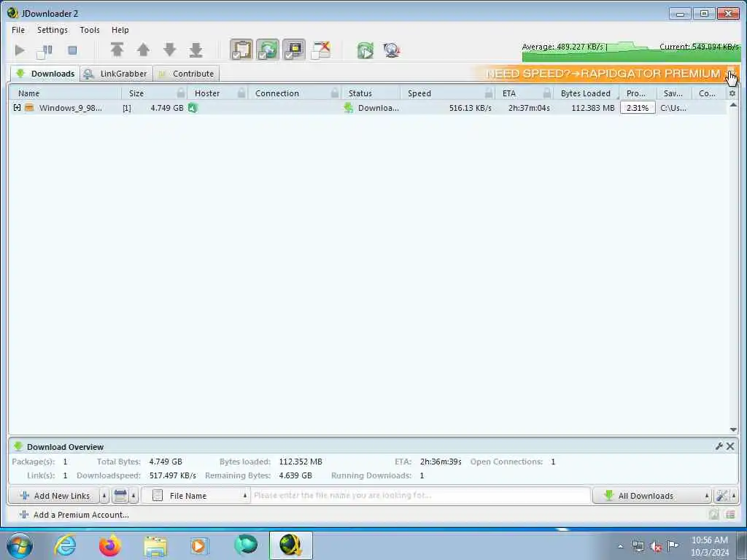747x560 pixels.
Task: Click the 2.31% progress bar
Action: (638, 108)
